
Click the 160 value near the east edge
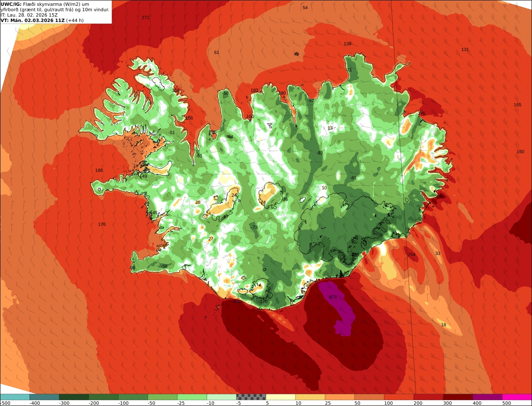520,152
